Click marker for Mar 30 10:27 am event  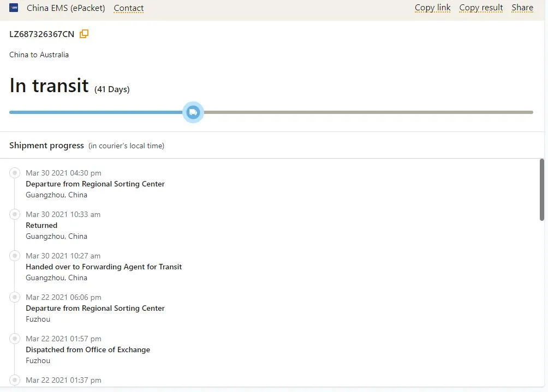click(x=15, y=256)
